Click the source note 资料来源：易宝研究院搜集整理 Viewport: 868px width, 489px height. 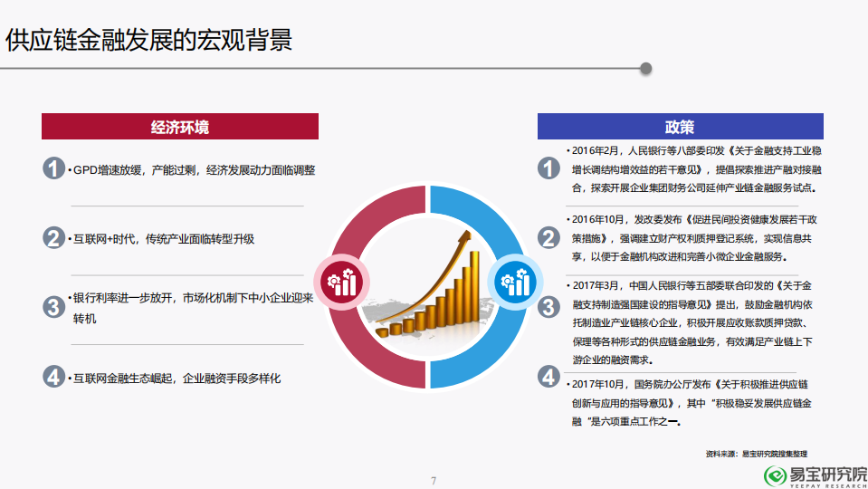[756, 454]
